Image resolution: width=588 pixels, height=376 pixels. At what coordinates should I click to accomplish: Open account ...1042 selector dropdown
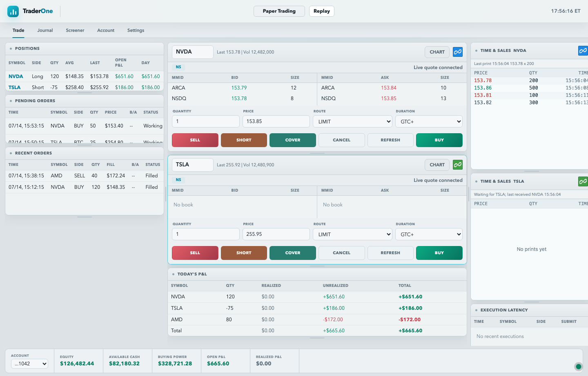pyautogui.click(x=29, y=364)
